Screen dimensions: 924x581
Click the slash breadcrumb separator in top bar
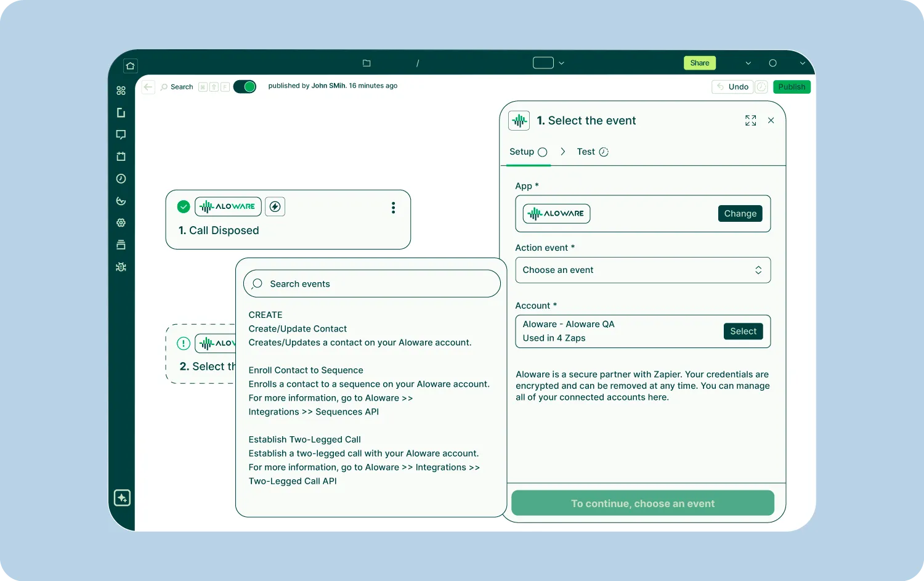pyautogui.click(x=418, y=63)
